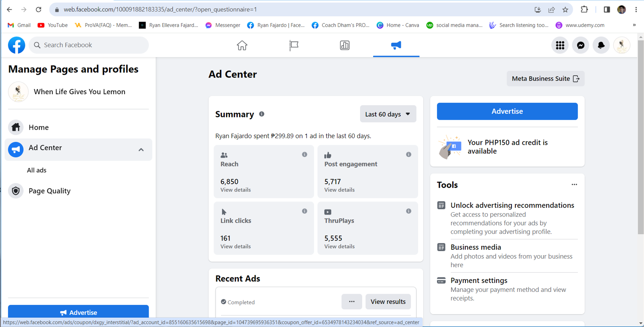Viewport: 644px width, 327px height.
Task: Click the site lock icon in address bar
Action: tap(57, 10)
